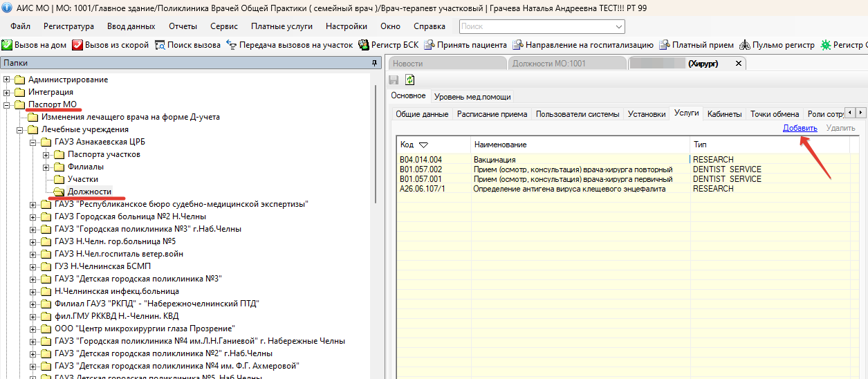
Task: Open the Окно menu
Action: tap(390, 26)
